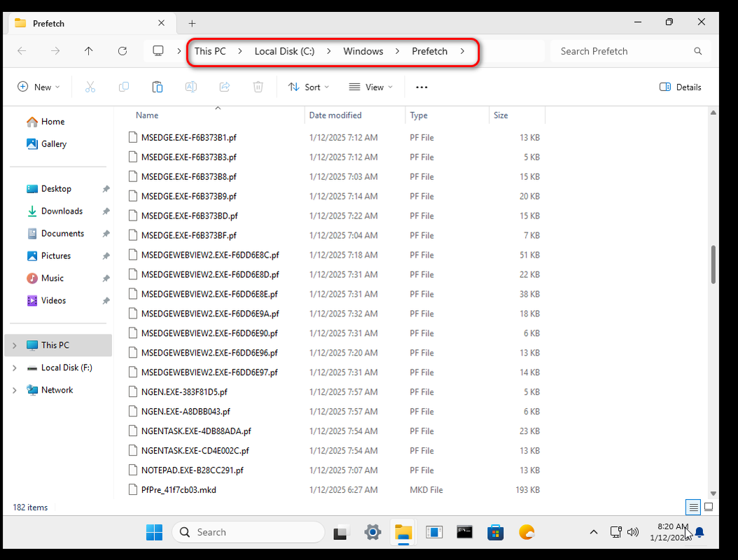This screenshot has width=738, height=560.
Task: Click scrollbar down arrow
Action: (713, 493)
